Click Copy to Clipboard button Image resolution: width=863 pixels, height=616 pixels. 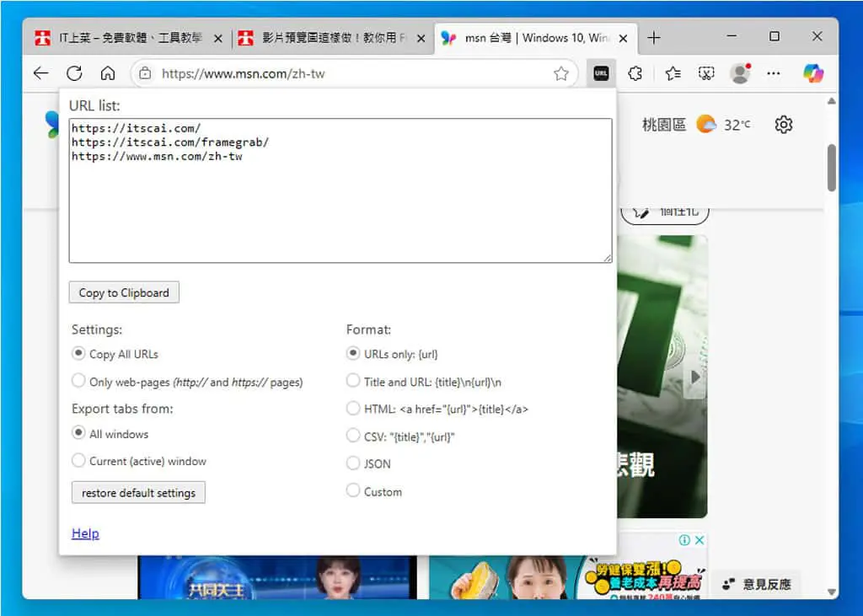pyautogui.click(x=124, y=292)
